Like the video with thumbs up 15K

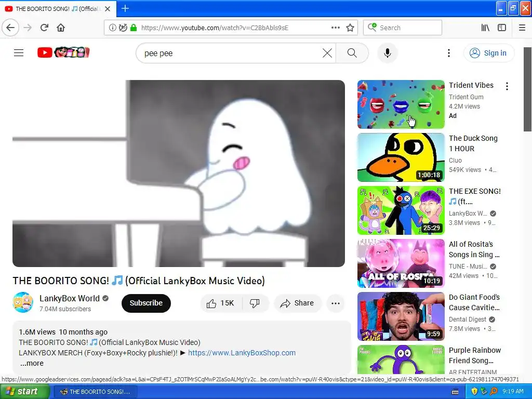[x=221, y=303]
